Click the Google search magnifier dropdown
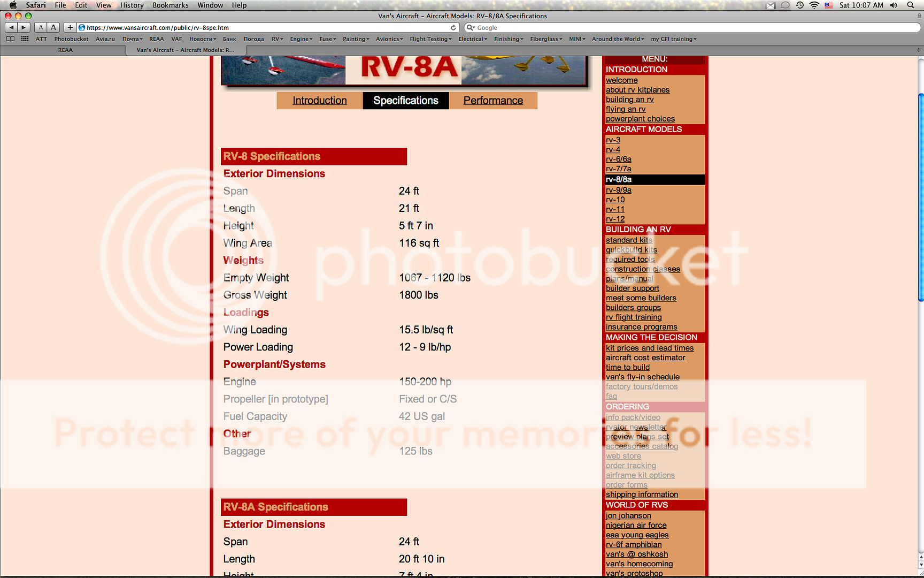 pos(471,27)
